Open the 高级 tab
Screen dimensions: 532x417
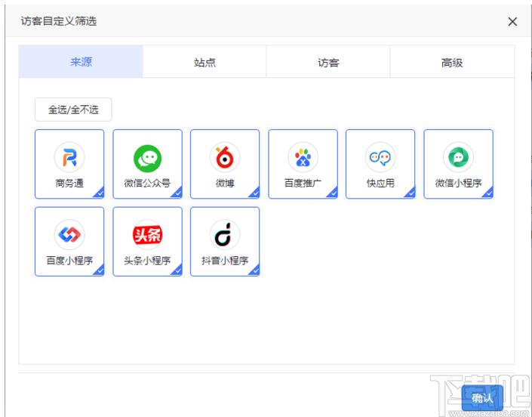(452, 62)
